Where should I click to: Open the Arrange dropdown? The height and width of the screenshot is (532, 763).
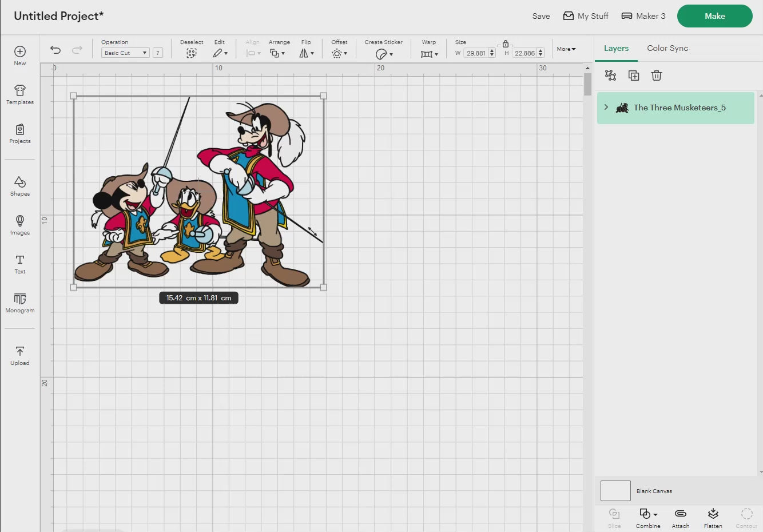click(277, 53)
